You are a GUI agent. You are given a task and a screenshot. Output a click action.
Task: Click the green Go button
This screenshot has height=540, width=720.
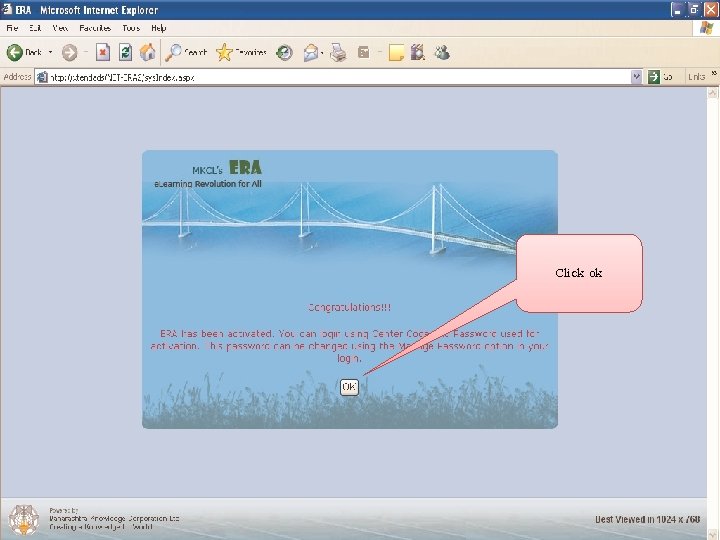[x=660, y=77]
